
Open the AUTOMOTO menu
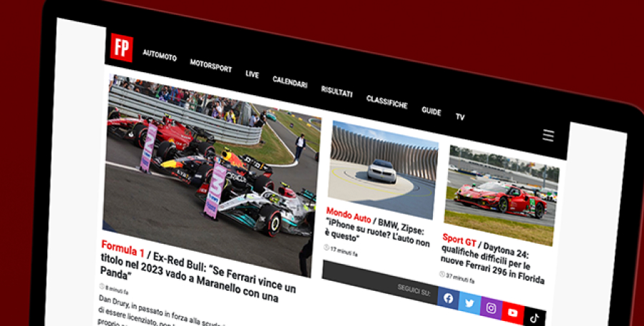[160, 55]
